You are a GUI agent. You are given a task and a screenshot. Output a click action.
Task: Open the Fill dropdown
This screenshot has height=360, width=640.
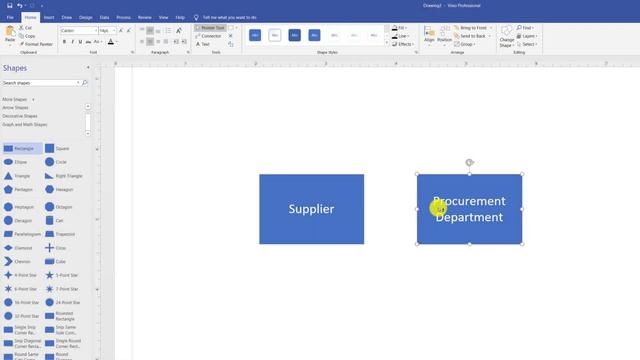400,28
